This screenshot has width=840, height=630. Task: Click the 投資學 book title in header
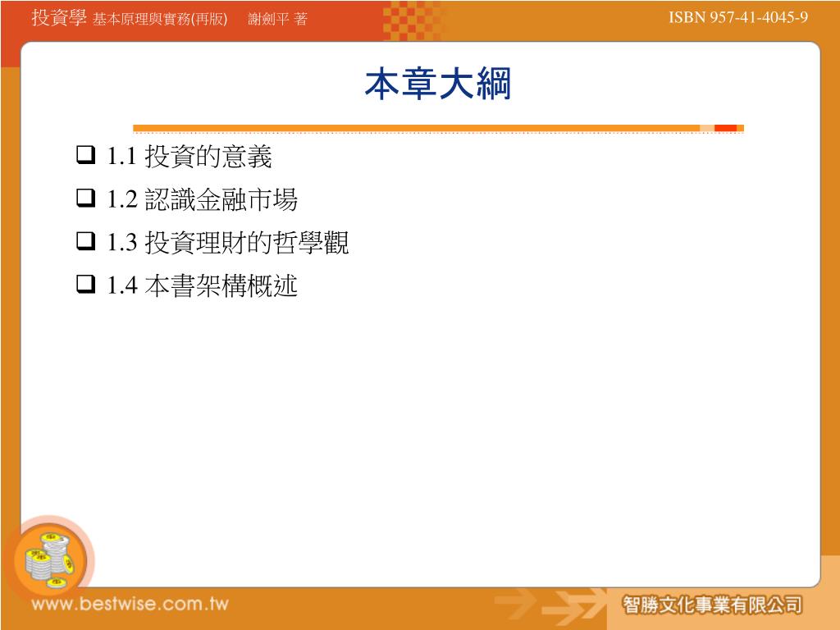pos(59,17)
